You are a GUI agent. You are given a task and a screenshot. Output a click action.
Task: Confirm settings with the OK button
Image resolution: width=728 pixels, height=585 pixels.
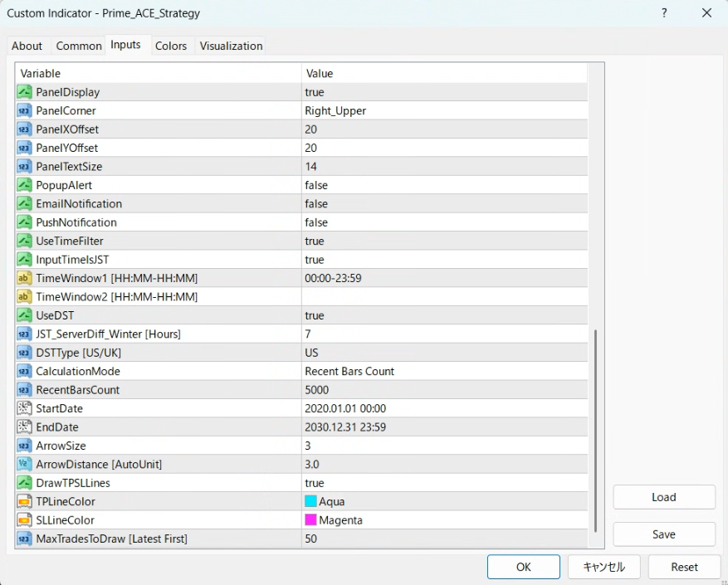[x=523, y=567]
